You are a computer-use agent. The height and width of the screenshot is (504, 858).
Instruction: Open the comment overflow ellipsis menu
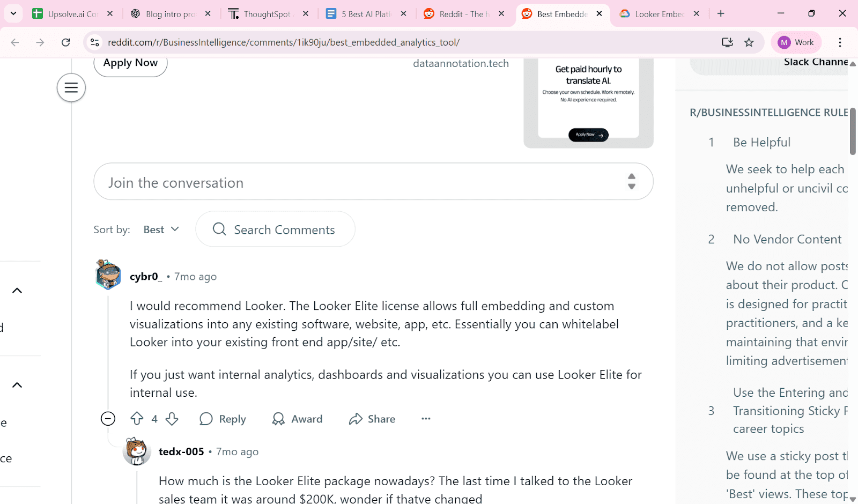click(x=425, y=419)
